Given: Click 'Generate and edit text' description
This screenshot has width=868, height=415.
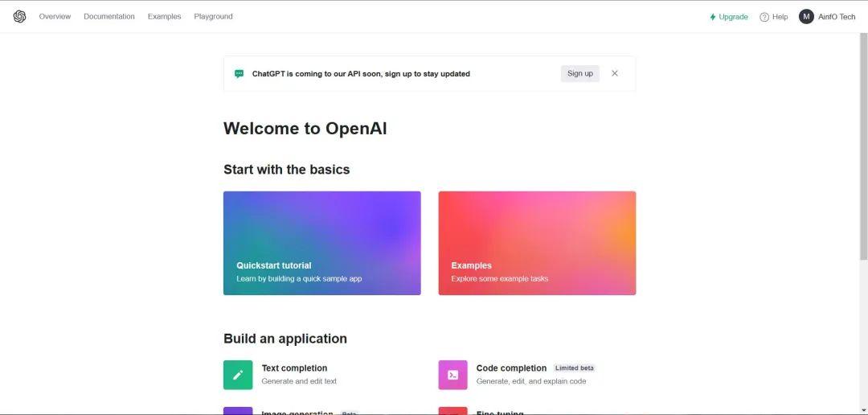Looking at the screenshot, I should 299,381.
